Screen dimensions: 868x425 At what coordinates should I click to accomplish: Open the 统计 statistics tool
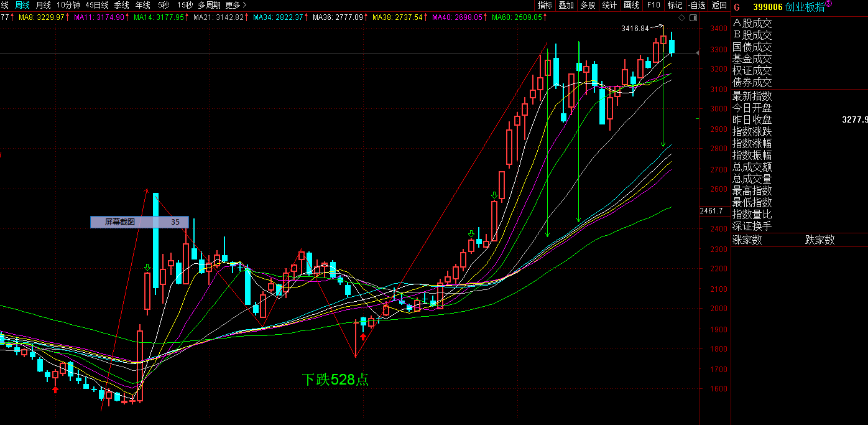610,5
